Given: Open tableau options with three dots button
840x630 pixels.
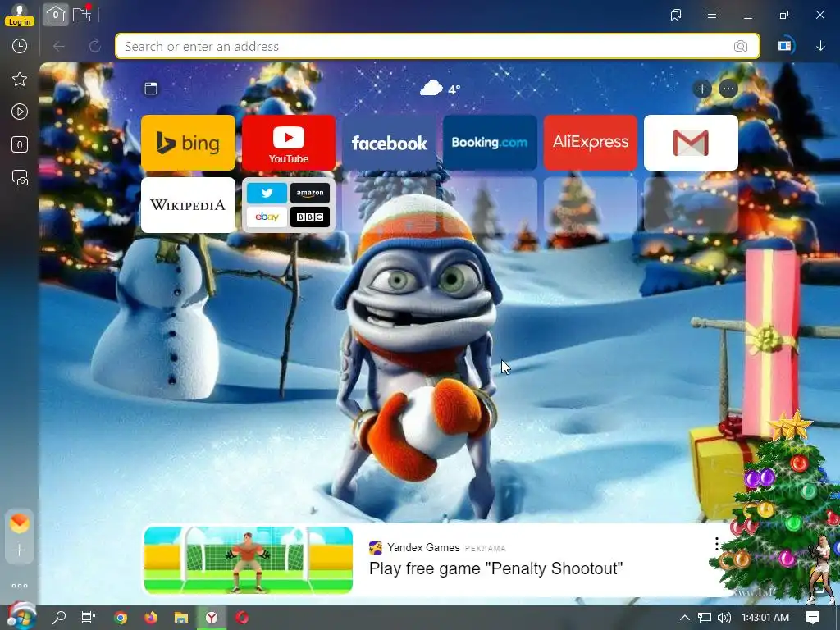Looking at the screenshot, I should coord(728,89).
